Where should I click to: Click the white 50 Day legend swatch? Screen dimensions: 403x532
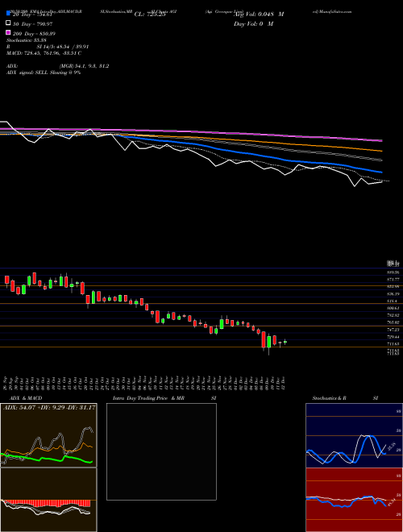point(8,23)
